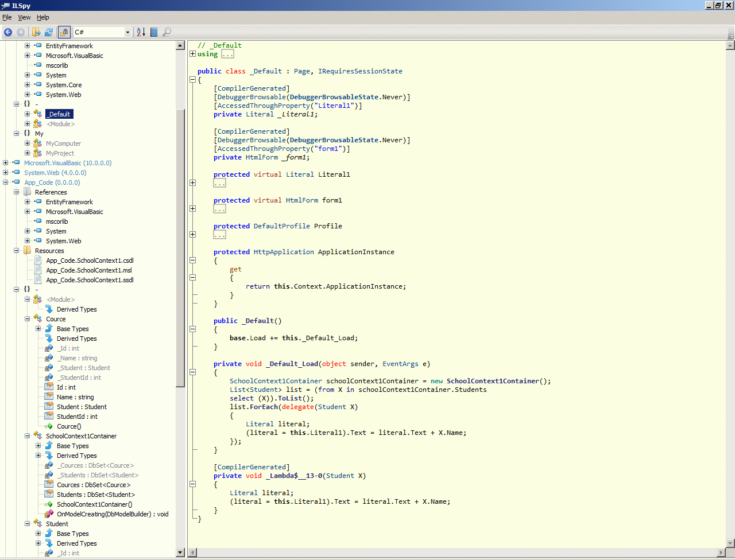Collapse the Cource class node
Image resolution: width=735 pixels, height=560 pixels.
[x=27, y=319]
